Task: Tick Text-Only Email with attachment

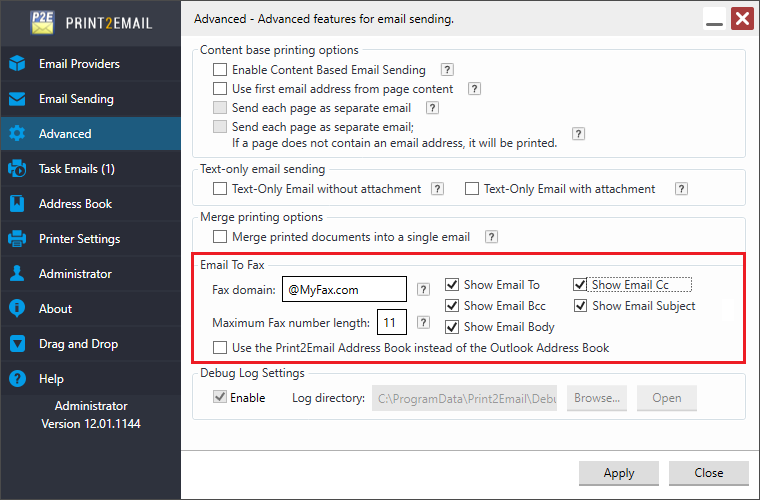Action: [472, 188]
